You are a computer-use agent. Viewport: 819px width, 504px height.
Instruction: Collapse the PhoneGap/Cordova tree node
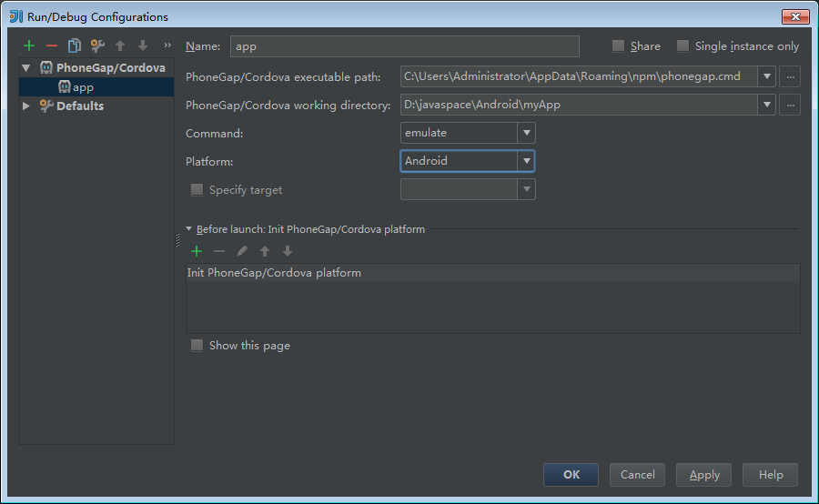(26, 68)
